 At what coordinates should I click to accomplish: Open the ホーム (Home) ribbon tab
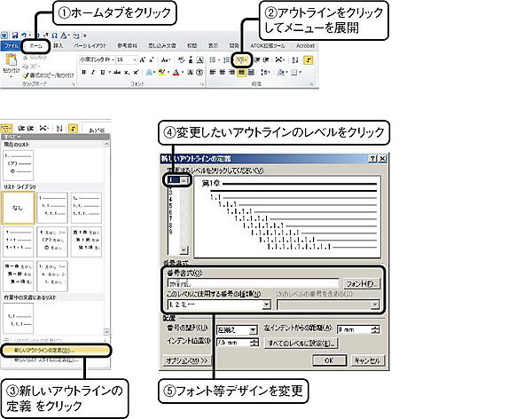[x=36, y=43]
